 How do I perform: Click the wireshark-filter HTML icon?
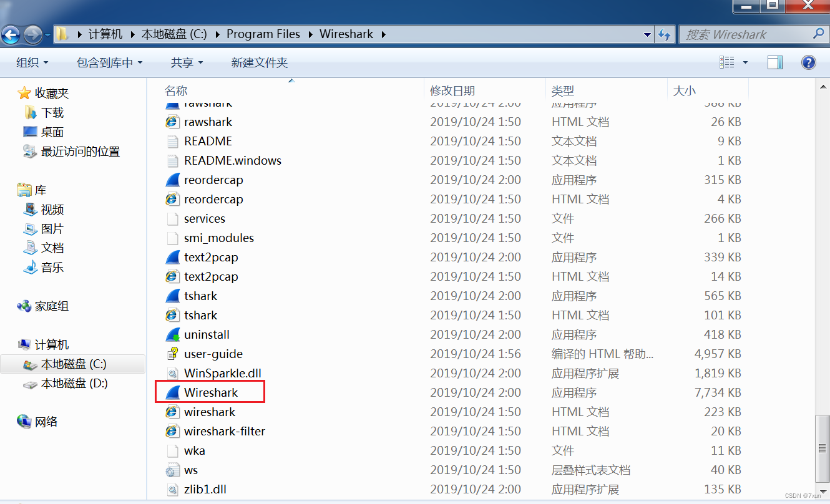(173, 431)
